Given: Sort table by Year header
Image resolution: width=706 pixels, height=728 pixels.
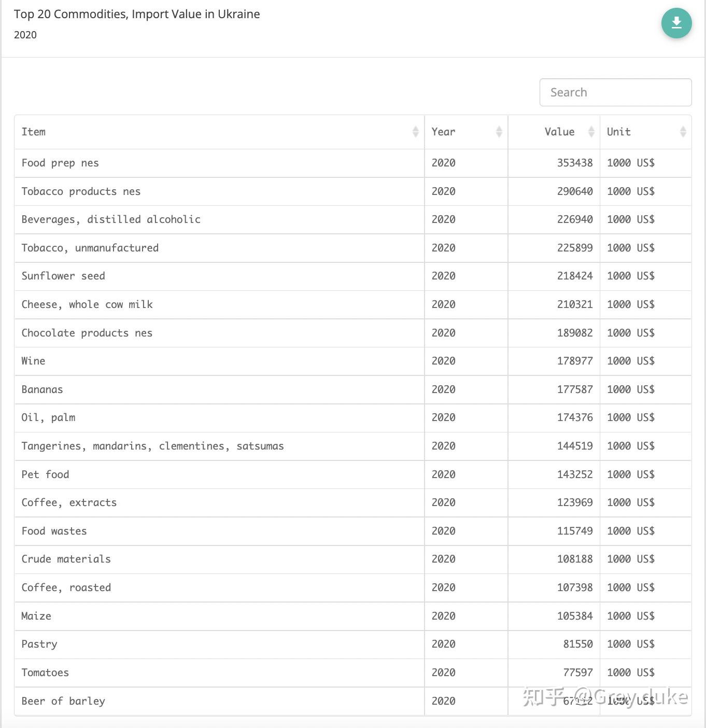Looking at the screenshot, I should 443,132.
